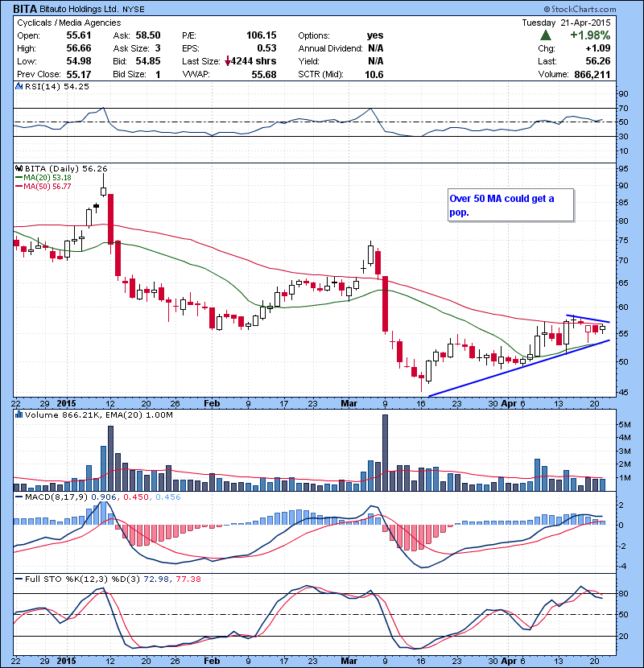Screen dimensions: 644x668
Task: Click the EPS value 0.53
Action: [266, 48]
